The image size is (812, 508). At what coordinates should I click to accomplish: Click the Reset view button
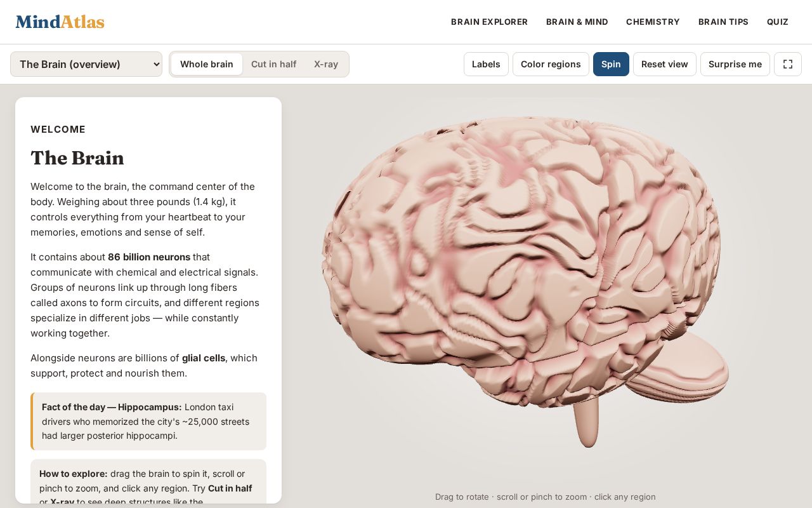coord(664,64)
